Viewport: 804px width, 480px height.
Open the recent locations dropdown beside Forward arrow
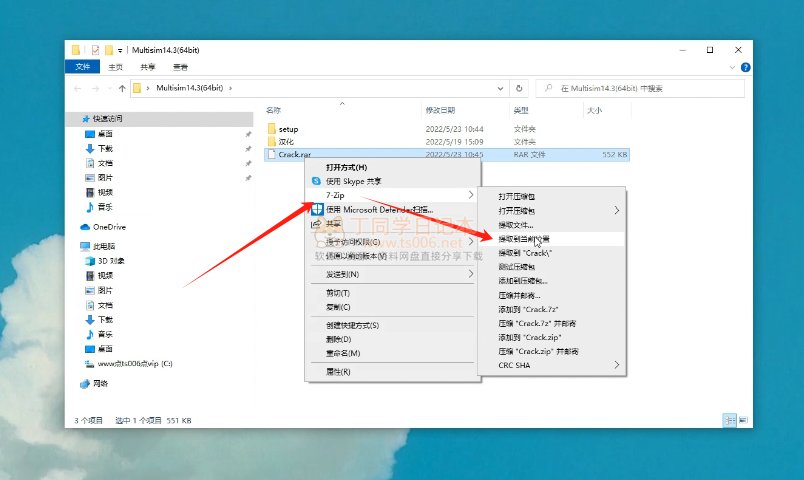click(x=110, y=88)
